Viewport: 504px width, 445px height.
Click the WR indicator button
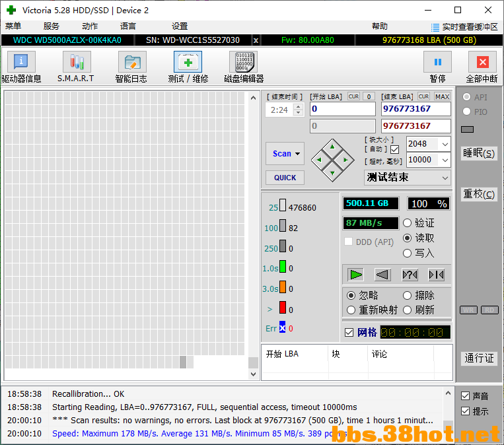[x=468, y=310]
